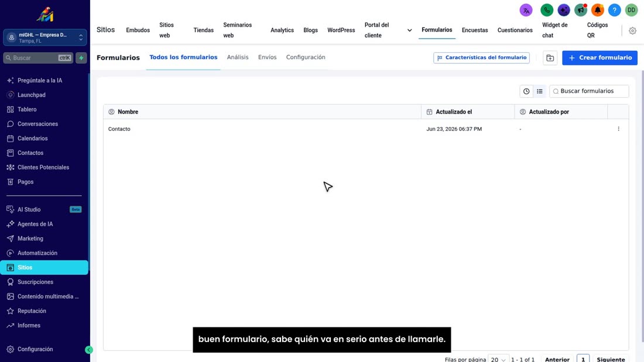
Task: Click the Buscar formularios search field
Action: [x=589, y=91]
